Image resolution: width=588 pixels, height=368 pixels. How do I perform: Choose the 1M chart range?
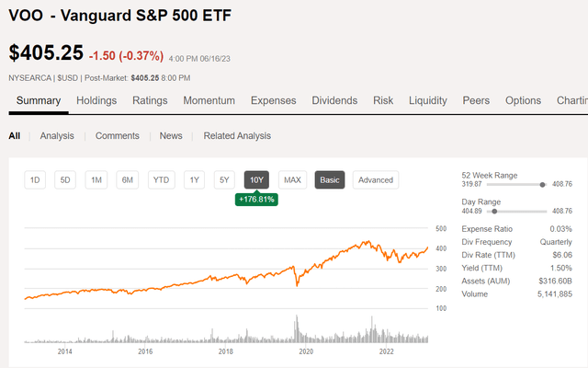[x=96, y=180]
